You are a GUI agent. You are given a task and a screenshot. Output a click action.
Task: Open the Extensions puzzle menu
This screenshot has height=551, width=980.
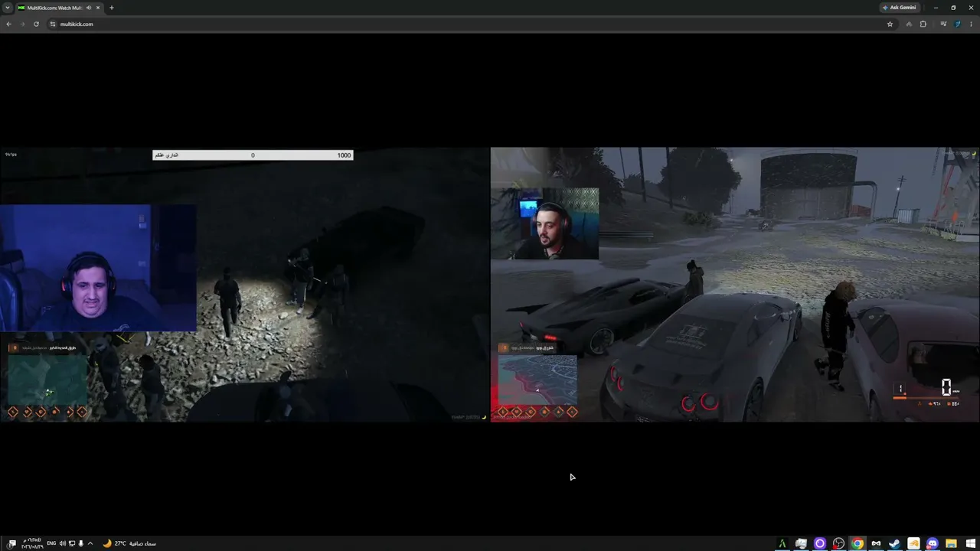pyautogui.click(x=923, y=24)
